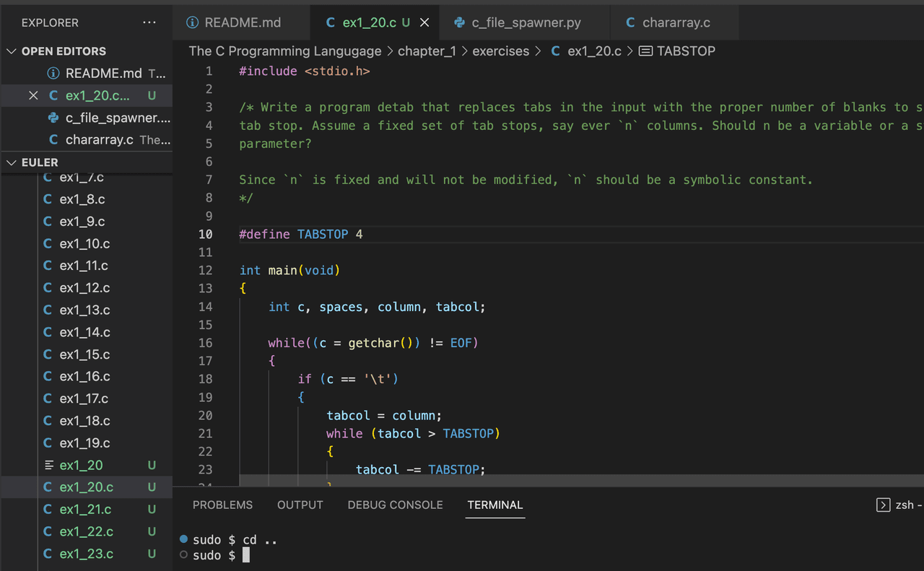The image size is (924, 571).
Task: Click breadcrumb 'exercises'
Action: pos(501,51)
